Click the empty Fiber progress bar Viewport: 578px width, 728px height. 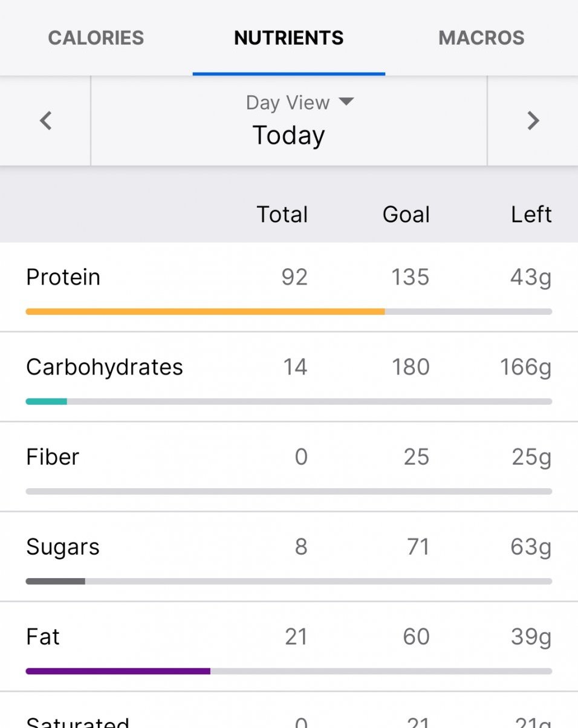point(288,491)
